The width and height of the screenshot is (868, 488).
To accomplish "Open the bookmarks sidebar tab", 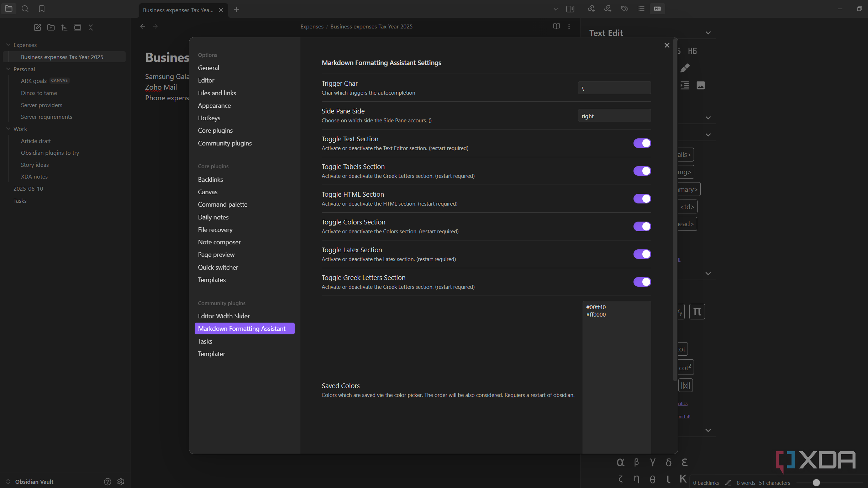I will click(x=42, y=9).
